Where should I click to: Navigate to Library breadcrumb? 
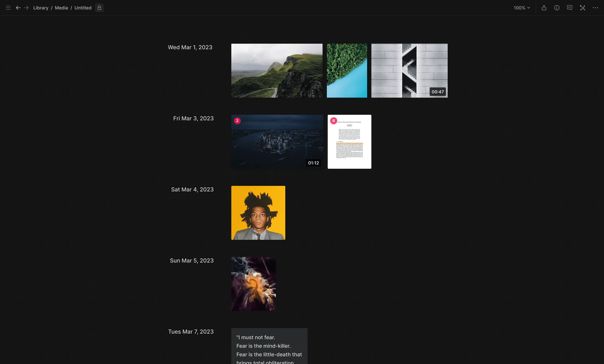pos(41,8)
